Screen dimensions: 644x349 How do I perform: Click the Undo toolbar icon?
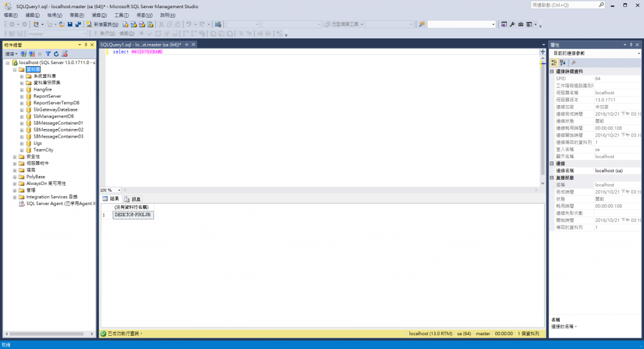189,25
